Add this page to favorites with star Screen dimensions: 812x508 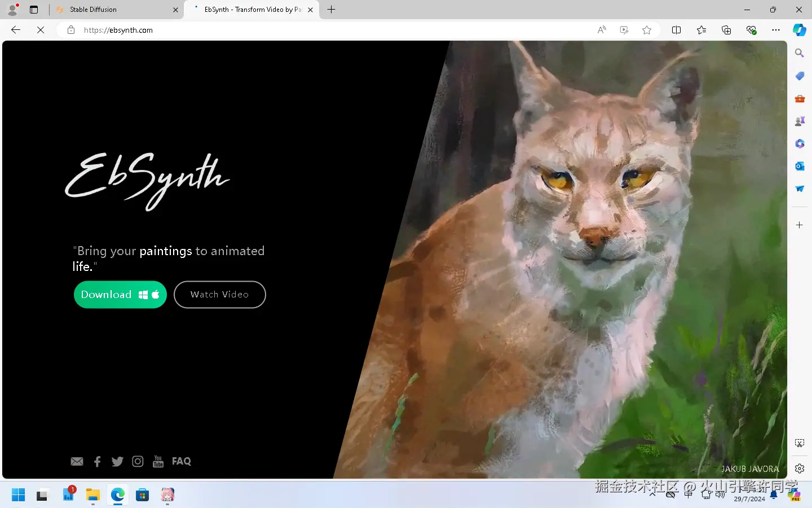coord(647,30)
